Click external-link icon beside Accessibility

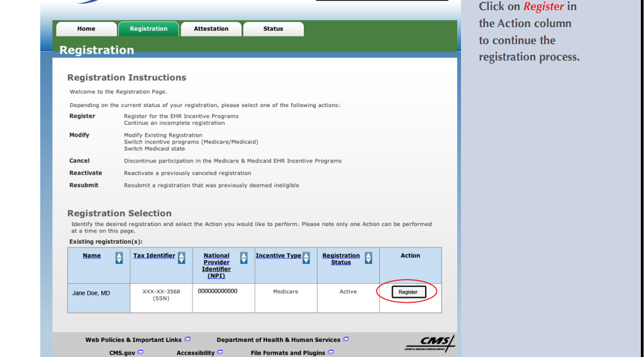pos(219,353)
